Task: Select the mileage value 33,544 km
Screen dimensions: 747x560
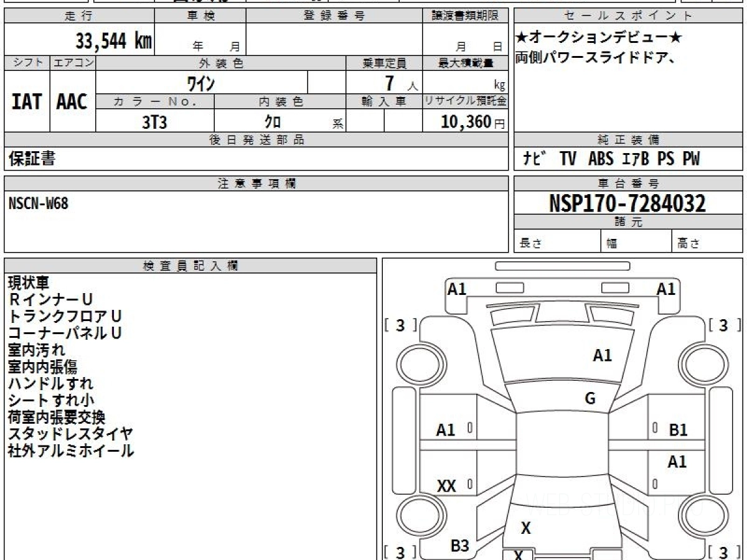Action: pyautogui.click(x=114, y=41)
